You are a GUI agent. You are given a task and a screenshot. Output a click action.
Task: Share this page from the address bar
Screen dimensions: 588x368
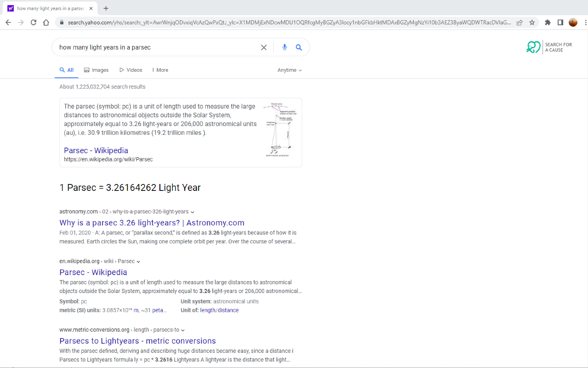pos(520,22)
